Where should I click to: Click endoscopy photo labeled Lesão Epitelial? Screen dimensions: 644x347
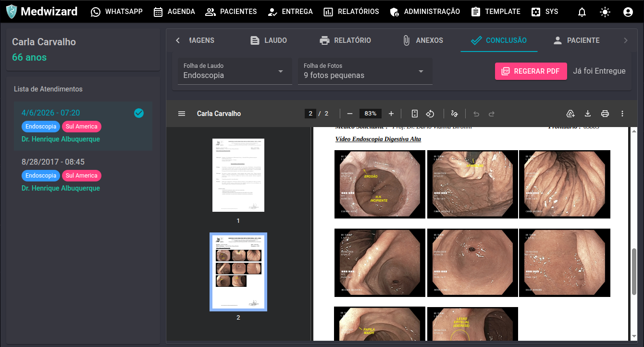click(x=472, y=323)
